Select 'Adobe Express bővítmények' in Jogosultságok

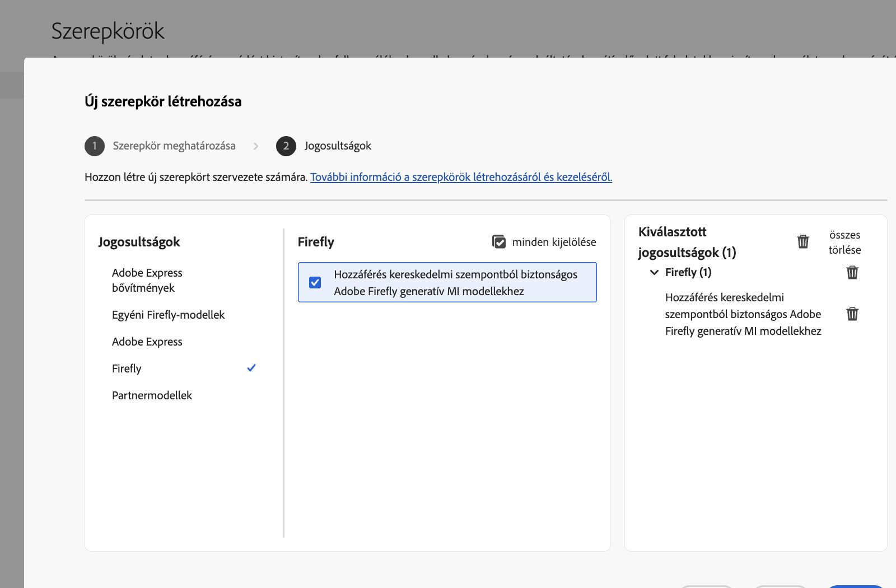click(x=147, y=280)
